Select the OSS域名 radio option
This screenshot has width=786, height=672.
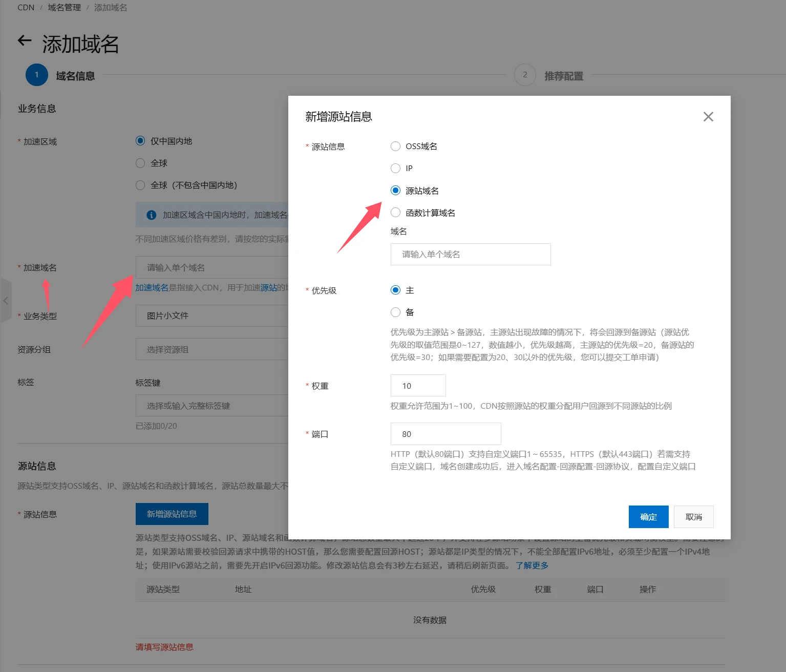point(395,146)
